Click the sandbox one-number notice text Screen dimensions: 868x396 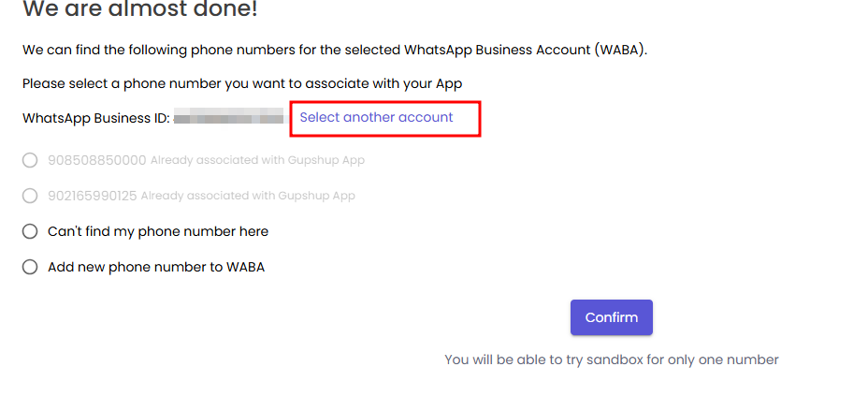611,359
